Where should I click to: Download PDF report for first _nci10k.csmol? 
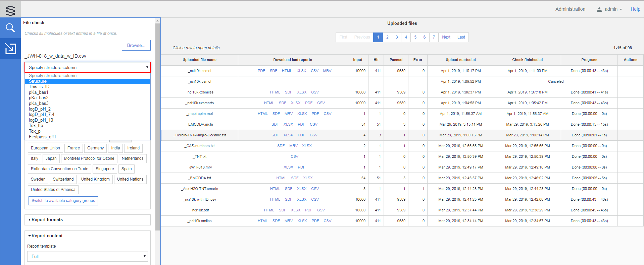[261, 71]
